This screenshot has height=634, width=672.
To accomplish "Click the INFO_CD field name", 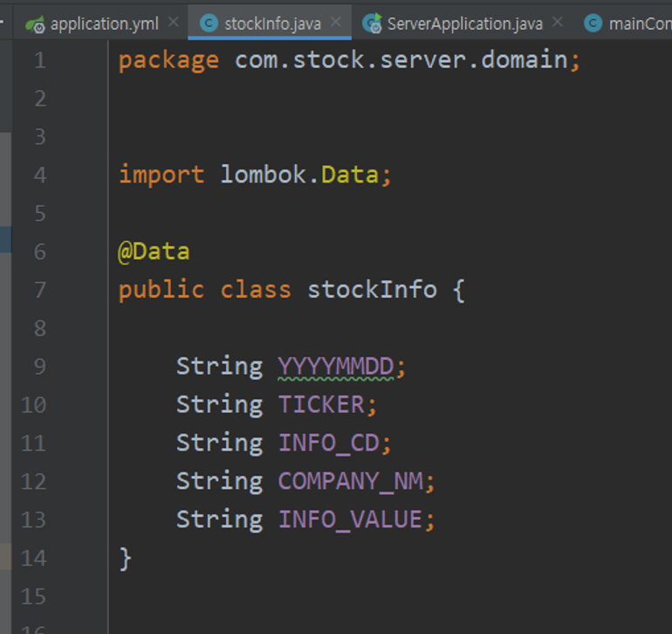I will (x=329, y=443).
